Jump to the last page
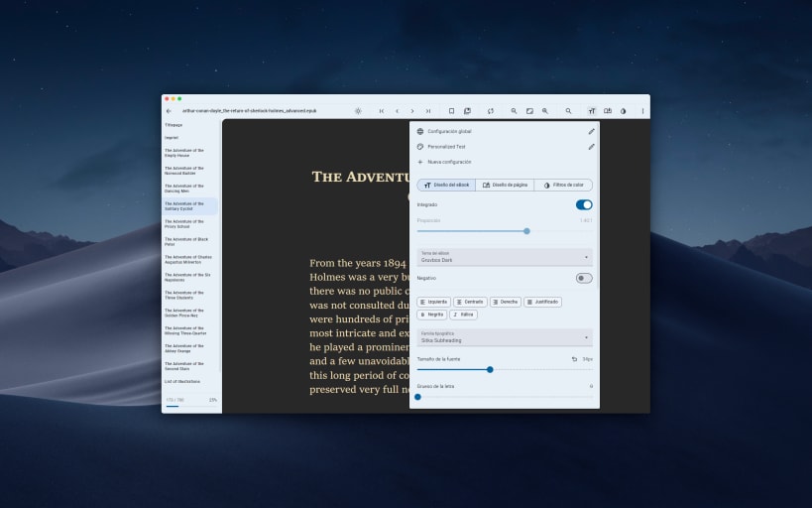 pos(428,111)
